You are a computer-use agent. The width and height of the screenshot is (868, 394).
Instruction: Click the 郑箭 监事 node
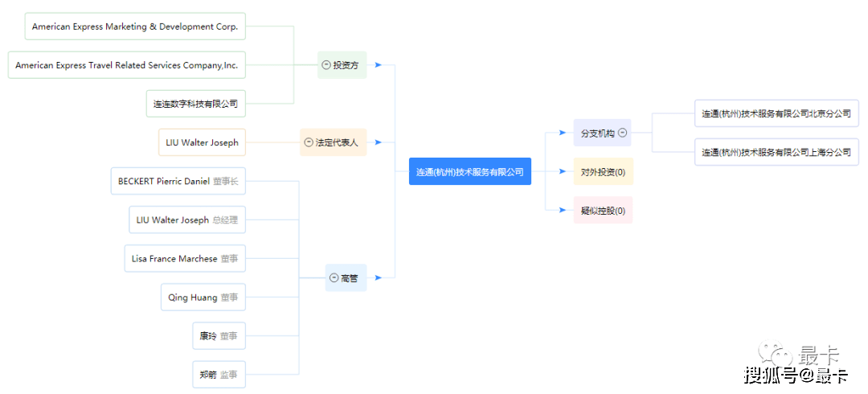coord(219,375)
